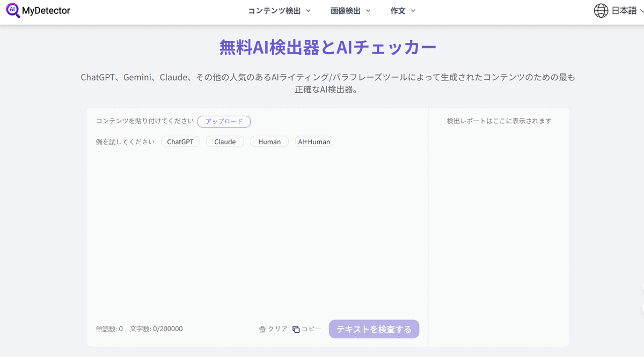This screenshot has width=644, height=357.
Task: Open the 日本語 language selector
Action: (x=622, y=10)
